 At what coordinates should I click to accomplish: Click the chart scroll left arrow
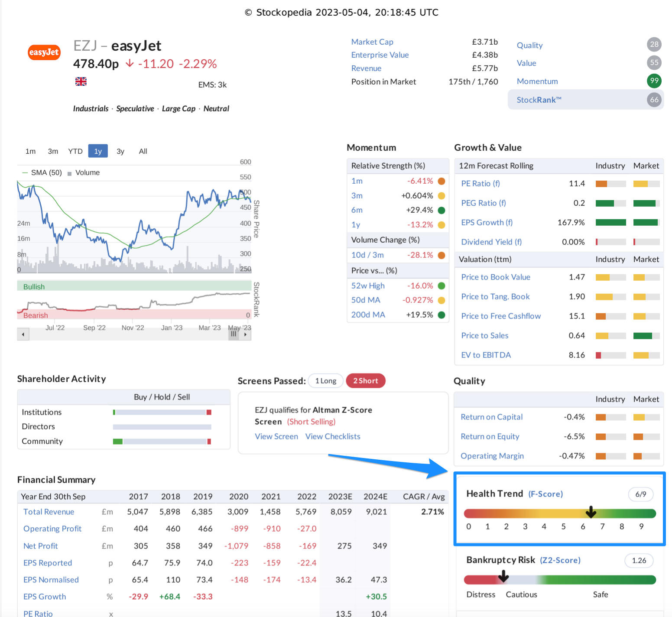click(x=23, y=334)
